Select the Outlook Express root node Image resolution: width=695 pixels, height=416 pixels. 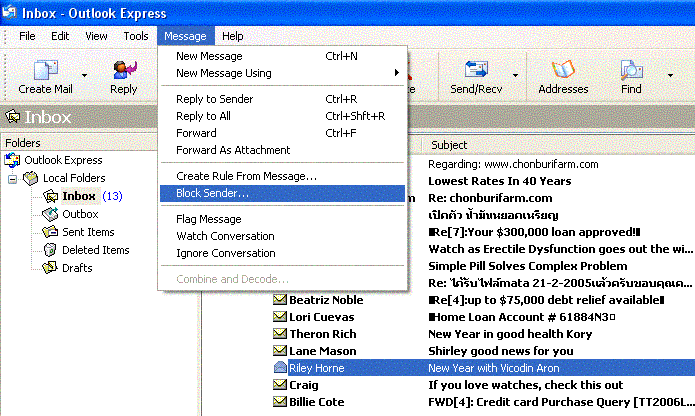coord(63,160)
